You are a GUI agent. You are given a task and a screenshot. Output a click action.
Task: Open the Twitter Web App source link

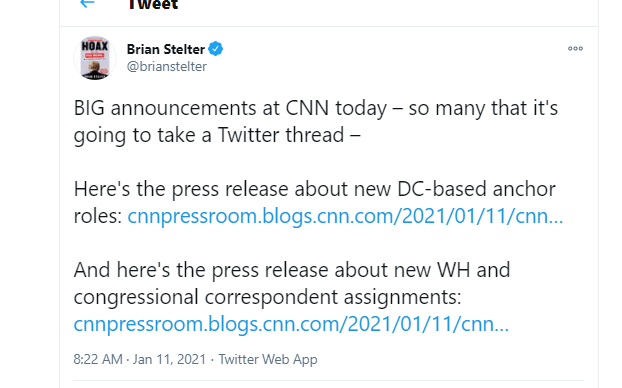[268, 359]
